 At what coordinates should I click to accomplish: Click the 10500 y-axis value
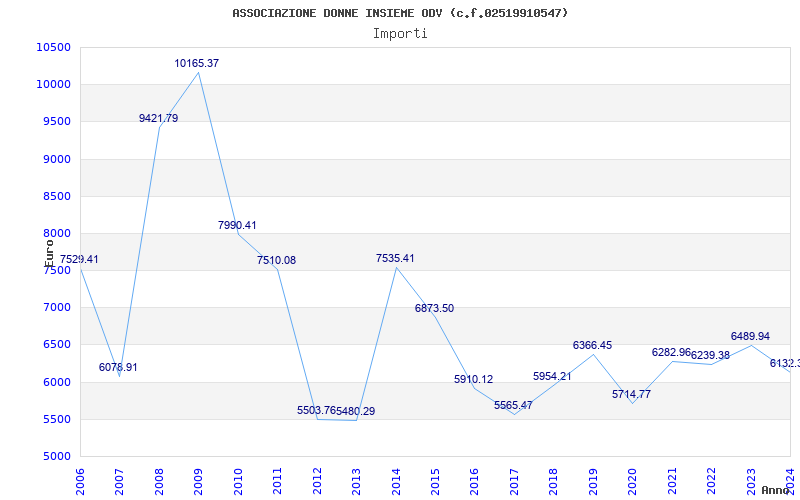(x=54, y=47)
